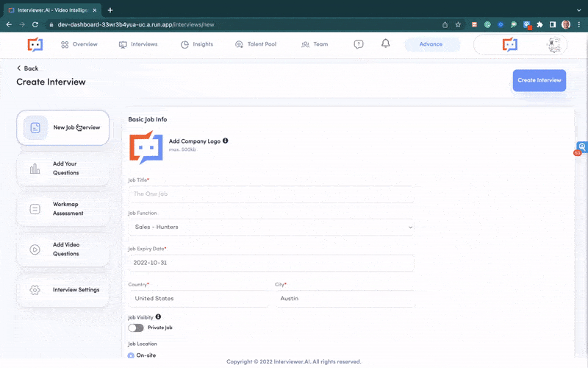Click the Advance plan badge
588x368 pixels.
[x=431, y=44]
